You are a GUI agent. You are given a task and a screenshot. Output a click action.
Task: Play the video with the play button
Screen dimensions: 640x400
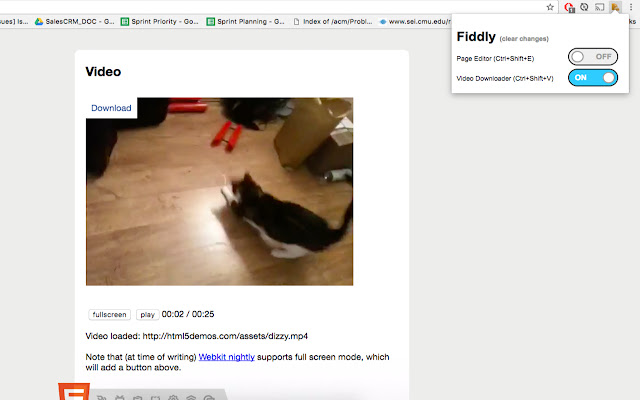tap(147, 314)
